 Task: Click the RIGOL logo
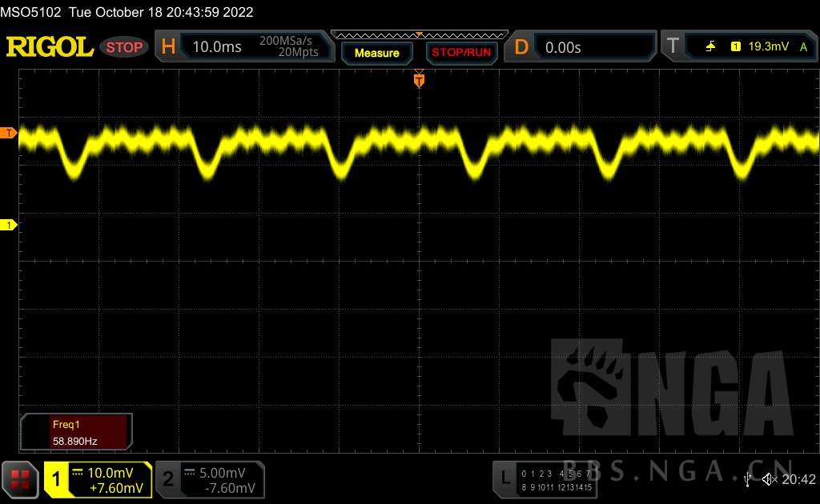50,47
